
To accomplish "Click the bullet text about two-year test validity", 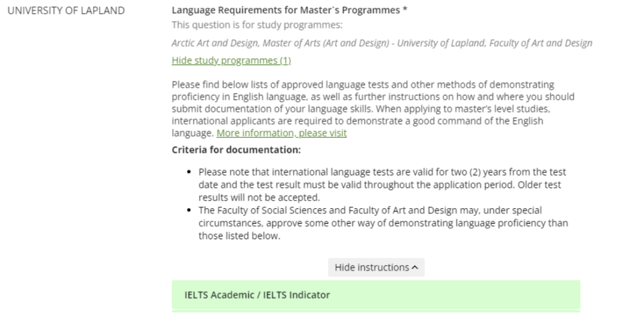I will tap(382, 184).
